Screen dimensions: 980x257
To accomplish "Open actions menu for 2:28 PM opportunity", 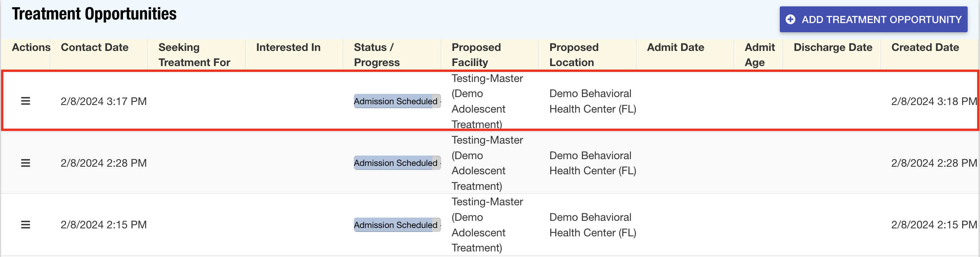I will pos(25,163).
